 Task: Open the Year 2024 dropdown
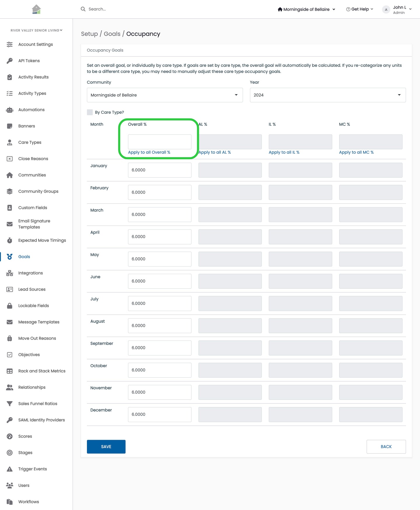(328, 95)
